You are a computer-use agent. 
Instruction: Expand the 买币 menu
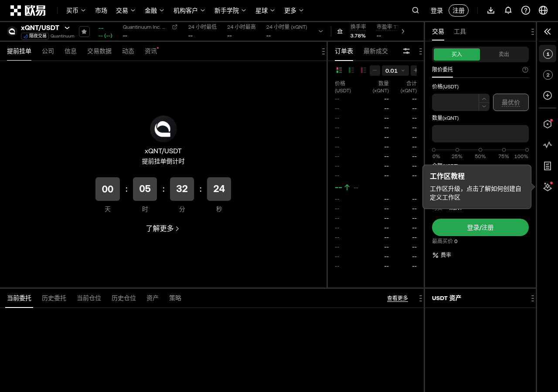tap(76, 10)
